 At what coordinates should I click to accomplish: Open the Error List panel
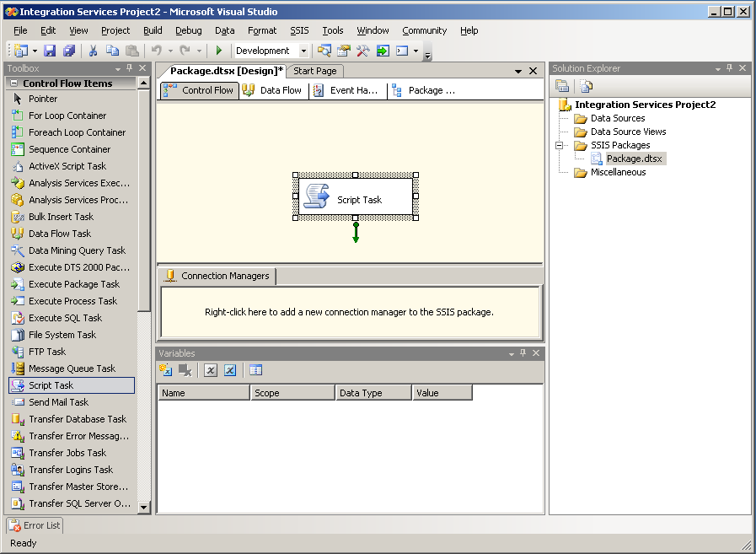coord(35,525)
